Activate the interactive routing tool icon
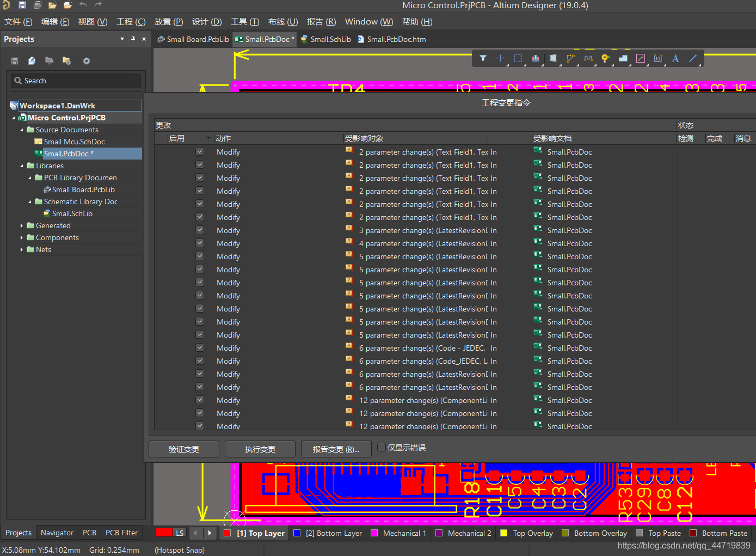756x556 pixels. (x=570, y=58)
